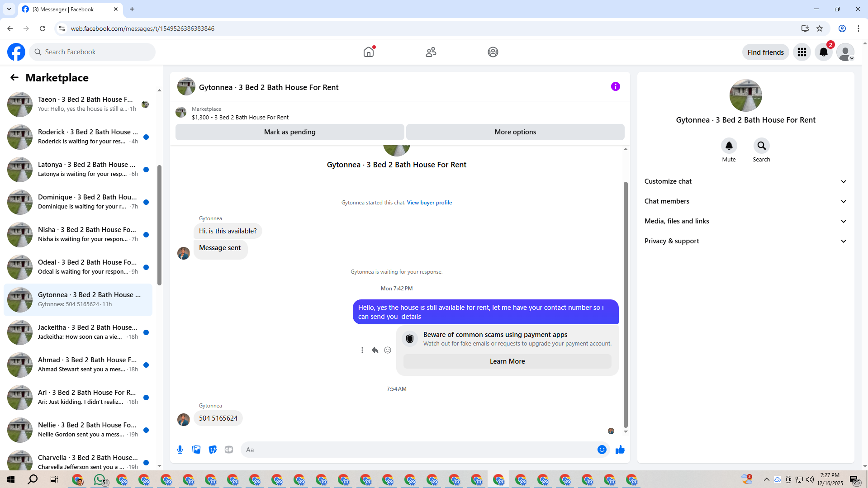The width and height of the screenshot is (868, 488).
Task: Focus the Aa message input field
Action: click(x=418, y=450)
